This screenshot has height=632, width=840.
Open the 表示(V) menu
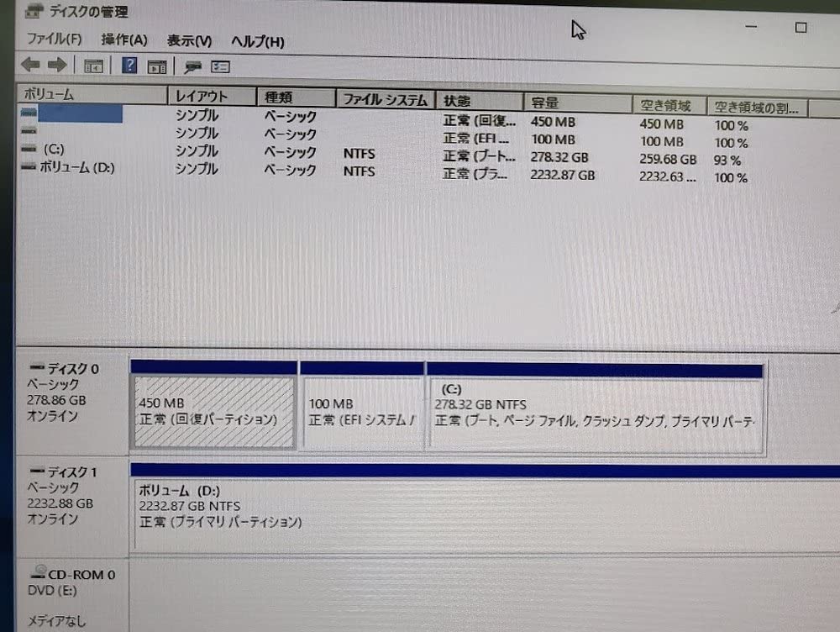(x=189, y=40)
